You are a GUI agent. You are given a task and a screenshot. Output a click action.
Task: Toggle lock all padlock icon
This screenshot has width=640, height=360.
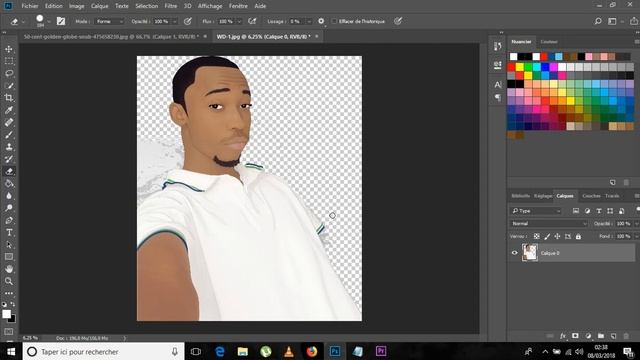(578, 236)
